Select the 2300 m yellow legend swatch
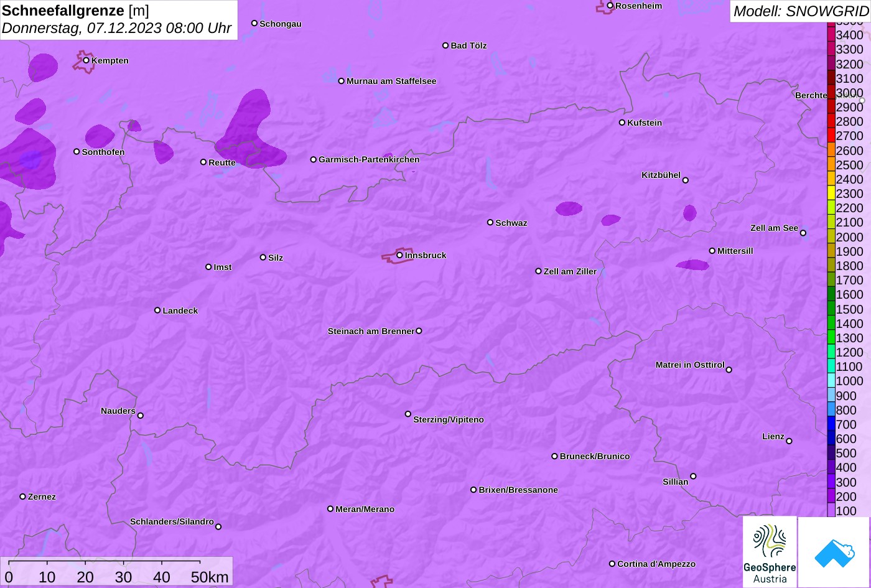 point(831,194)
